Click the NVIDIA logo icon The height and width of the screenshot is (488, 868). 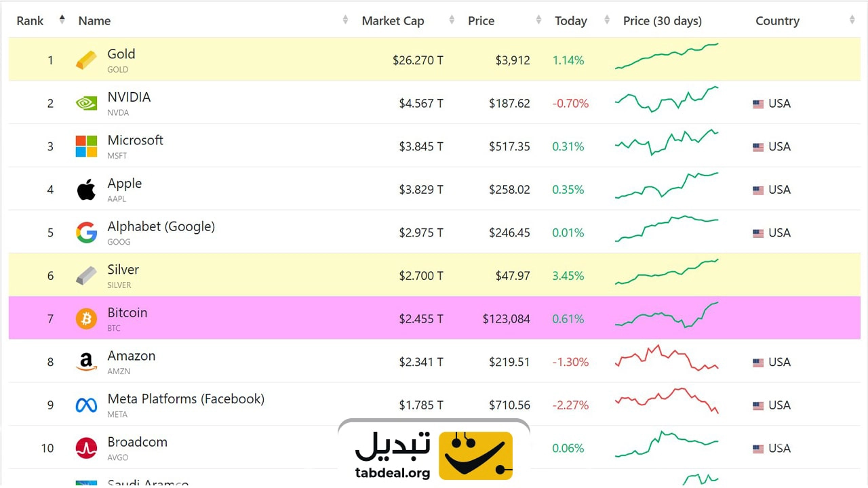86,104
